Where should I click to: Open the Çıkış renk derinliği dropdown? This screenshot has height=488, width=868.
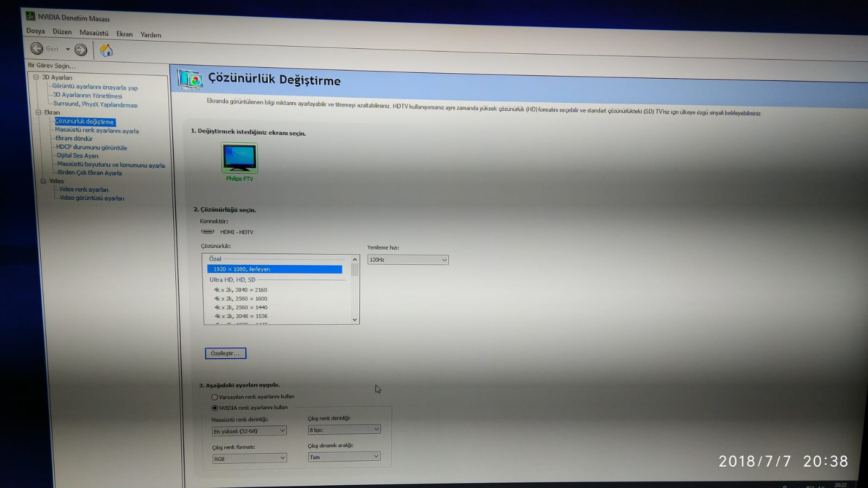[344, 430]
